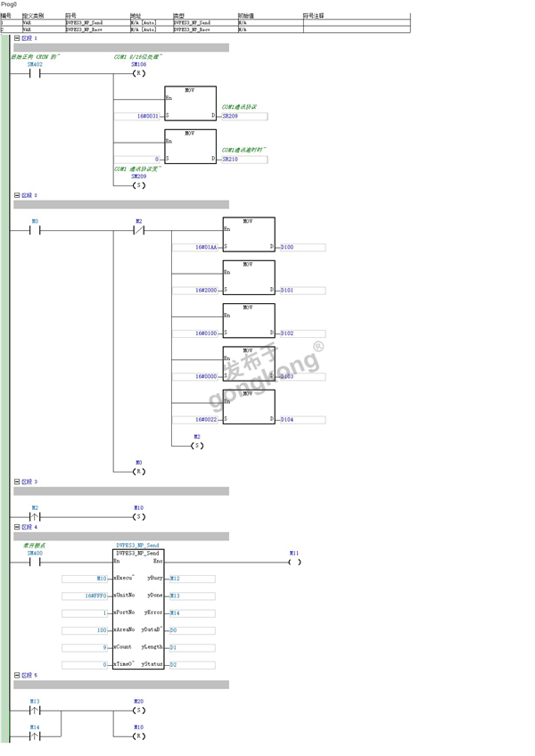The height and width of the screenshot is (756, 535).
Task: Edit the yLength output field D1
Action: point(192,647)
